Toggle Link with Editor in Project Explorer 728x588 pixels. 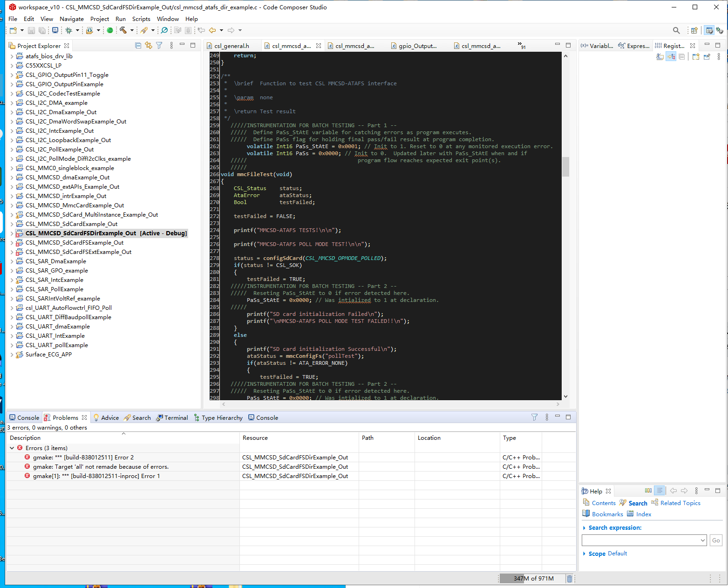pos(149,46)
